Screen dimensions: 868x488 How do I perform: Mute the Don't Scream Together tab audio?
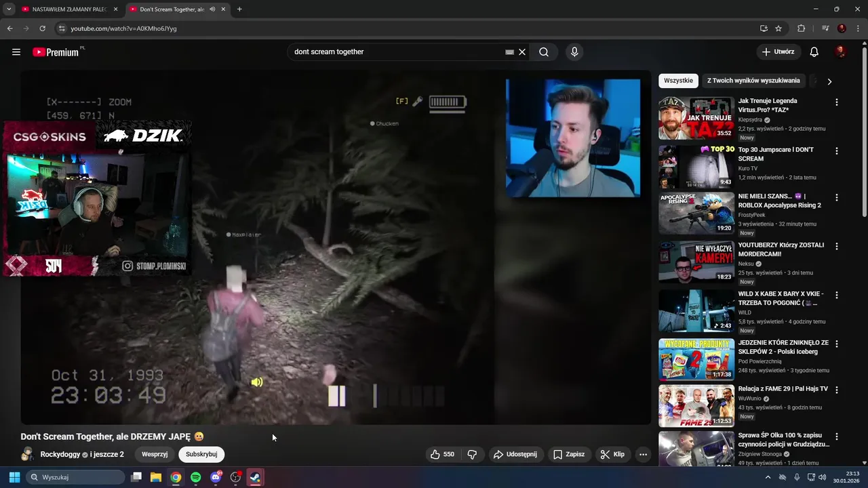pos(213,9)
